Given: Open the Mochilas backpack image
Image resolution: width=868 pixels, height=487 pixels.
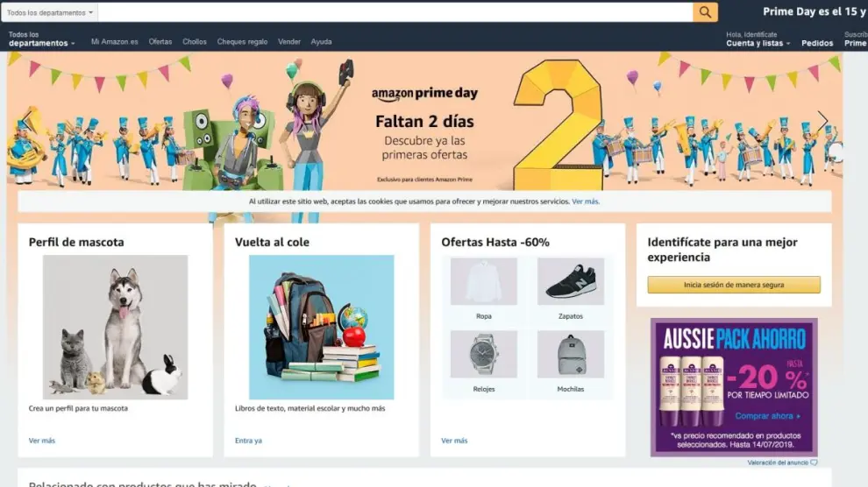Looking at the screenshot, I should 570,354.
